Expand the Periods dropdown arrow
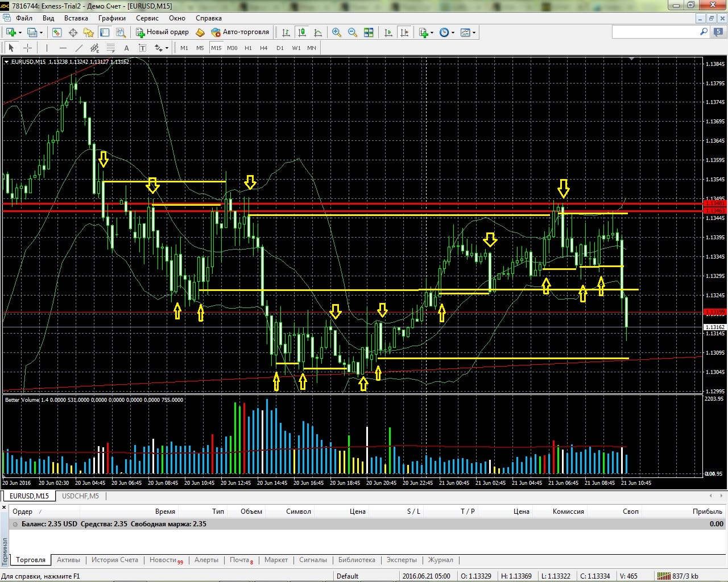The width and height of the screenshot is (728, 582). pos(453,32)
